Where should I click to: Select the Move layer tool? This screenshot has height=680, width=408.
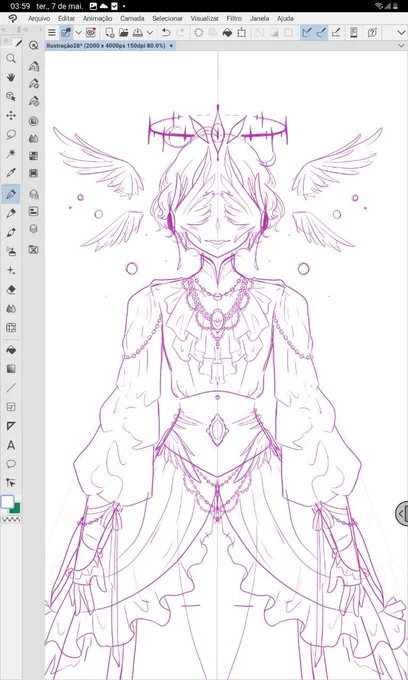click(11, 115)
